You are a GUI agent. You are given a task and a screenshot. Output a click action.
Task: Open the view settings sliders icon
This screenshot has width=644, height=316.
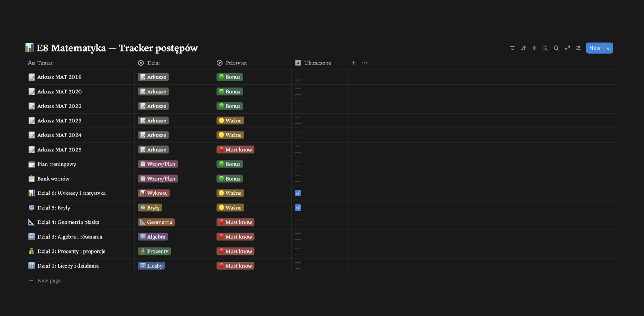(x=578, y=48)
